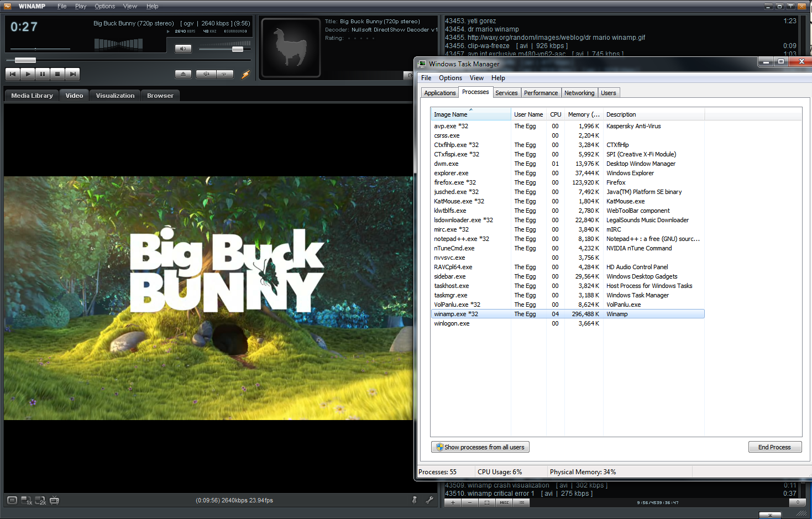Image resolution: width=812 pixels, height=519 pixels.
Task: Select firefox.exe *32 process row
Action: (x=568, y=182)
